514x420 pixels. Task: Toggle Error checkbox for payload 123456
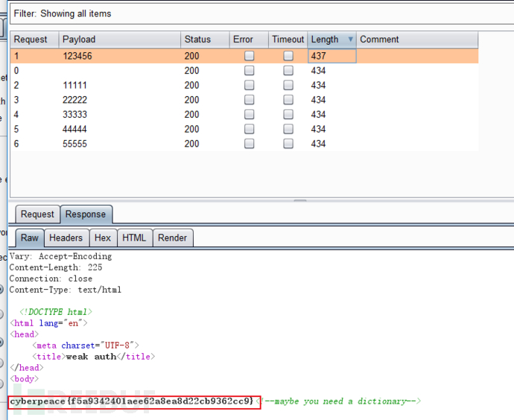[250, 56]
